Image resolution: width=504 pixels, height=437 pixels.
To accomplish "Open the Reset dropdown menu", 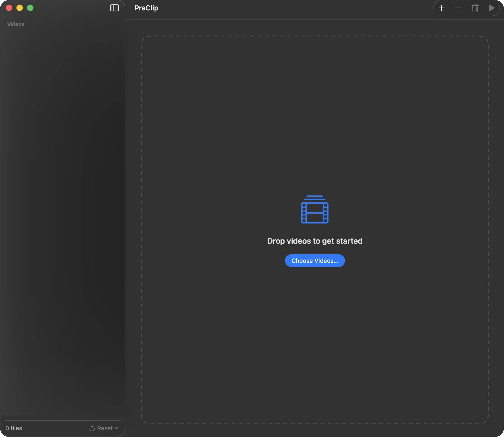I will click(x=104, y=428).
